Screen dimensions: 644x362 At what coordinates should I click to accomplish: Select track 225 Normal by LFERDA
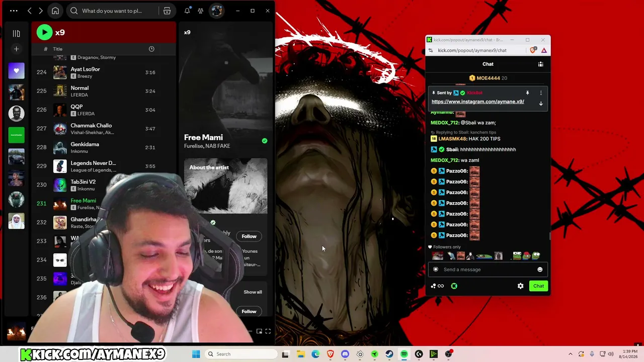104,91
